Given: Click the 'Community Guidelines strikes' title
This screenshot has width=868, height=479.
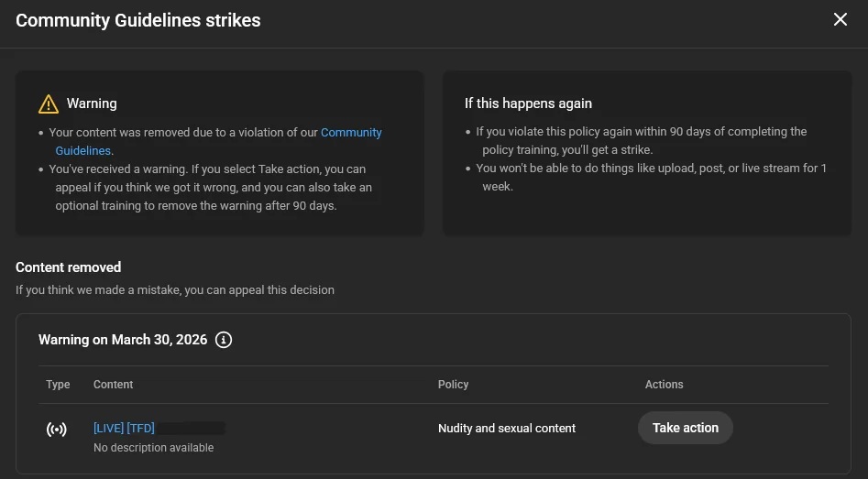Looking at the screenshot, I should (137, 20).
